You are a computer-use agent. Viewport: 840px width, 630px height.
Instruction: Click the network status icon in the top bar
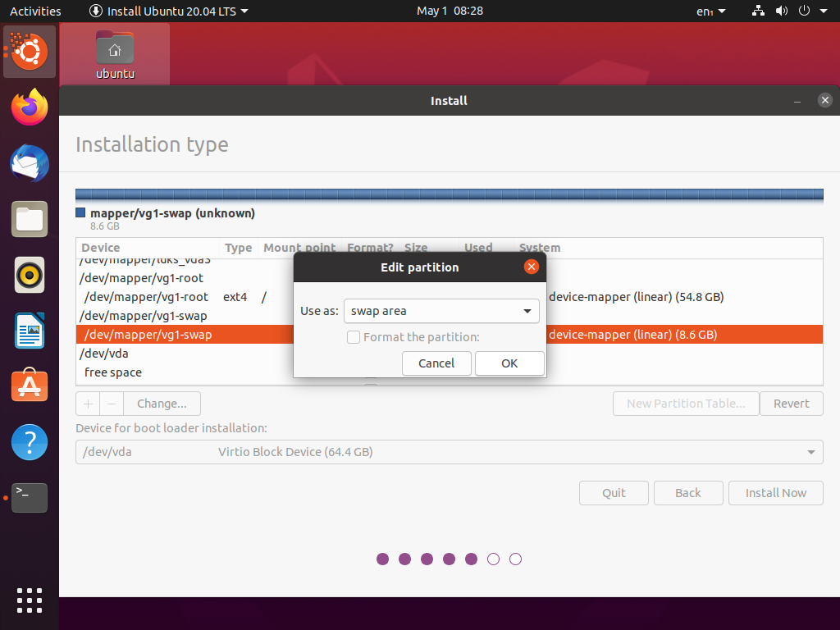point(758,11)
